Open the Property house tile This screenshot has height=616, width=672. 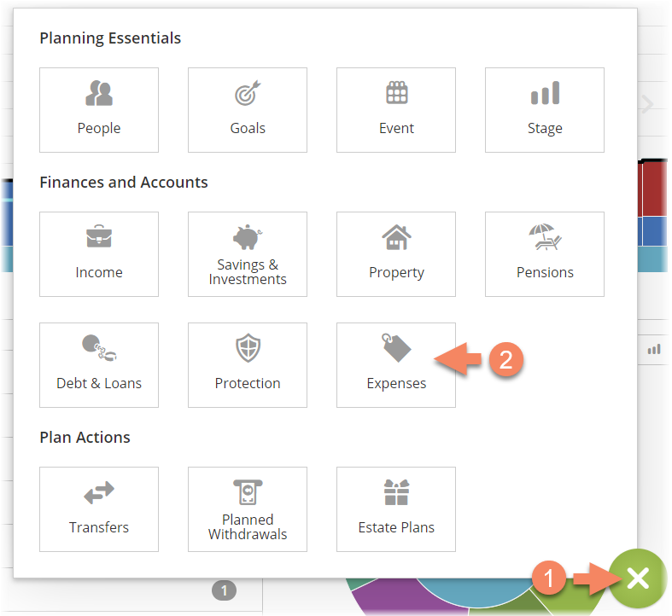click(396, 254)
